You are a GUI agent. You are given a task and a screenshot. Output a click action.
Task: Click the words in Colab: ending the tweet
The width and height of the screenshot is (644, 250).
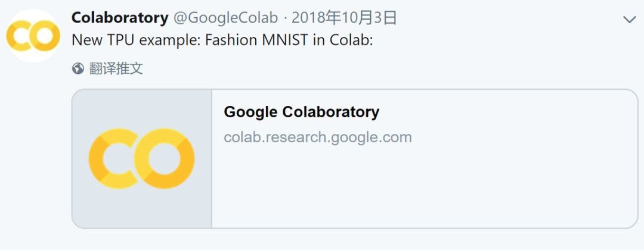pyautogui.click(x=343, y=40)
